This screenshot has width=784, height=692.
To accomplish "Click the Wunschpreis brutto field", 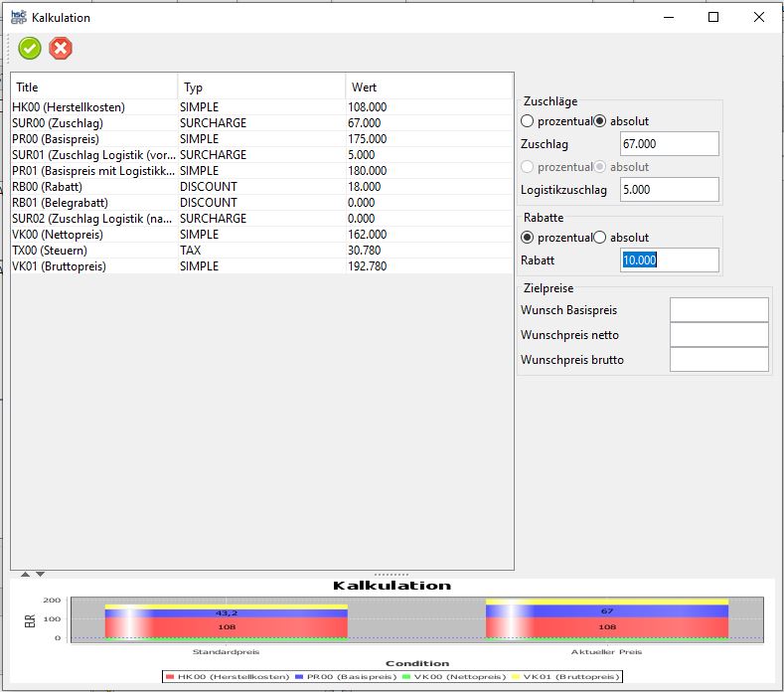I will (718, 360).
